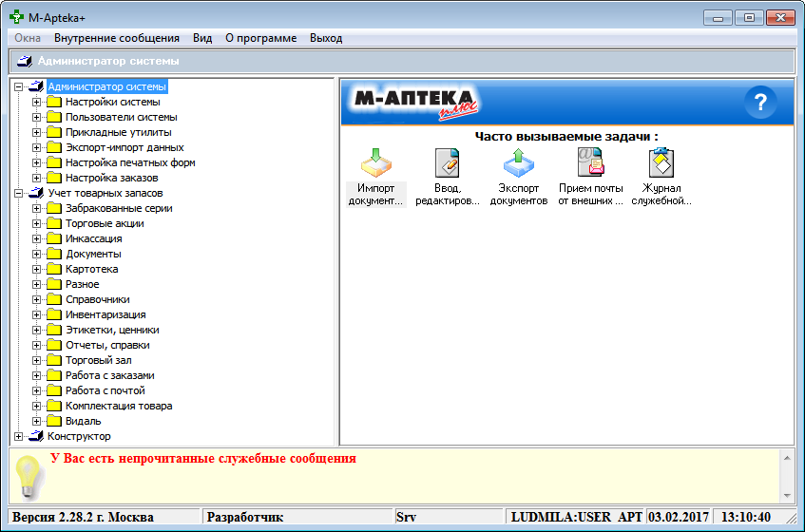Open the Внутренние сообщения menu

coord(117,38)
